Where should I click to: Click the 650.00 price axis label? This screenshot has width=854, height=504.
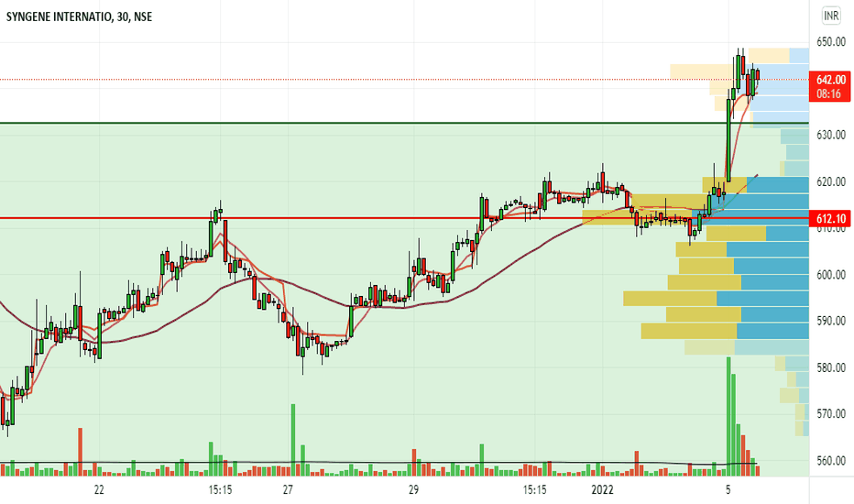831,42
